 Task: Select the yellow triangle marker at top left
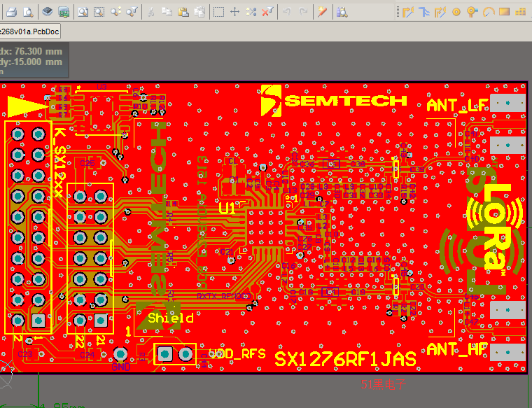(x=27, y=106)
